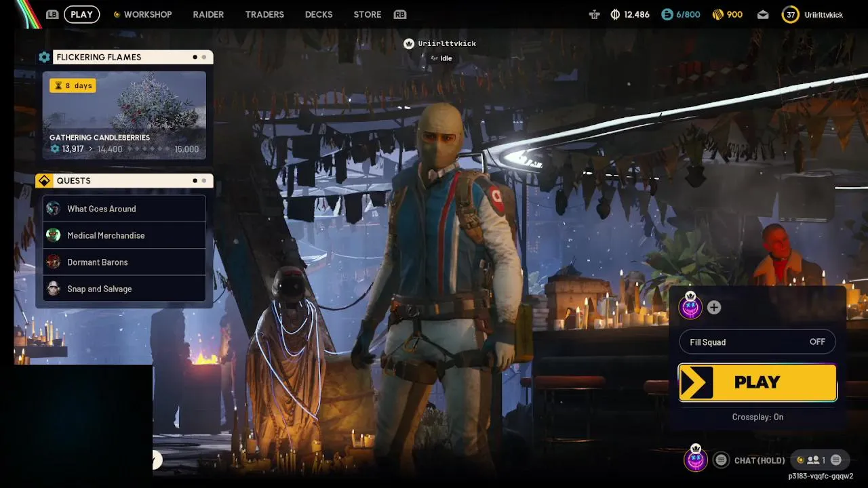The width and height of the screenshot is (868, 488).
Task: Click the social panel menu icon
Action: click(x=836, y=460)
